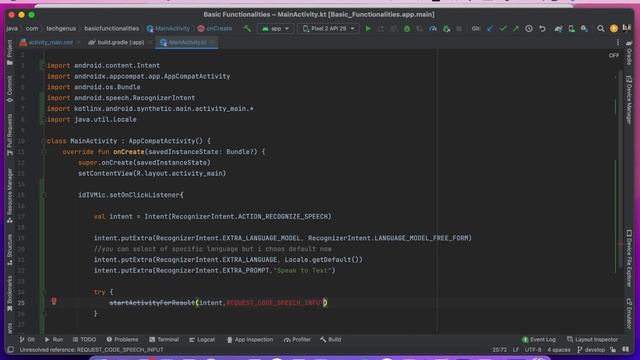Open the Device Manager side panel
This screenshot has height=360, width=640.
click(x=629, y=100)
